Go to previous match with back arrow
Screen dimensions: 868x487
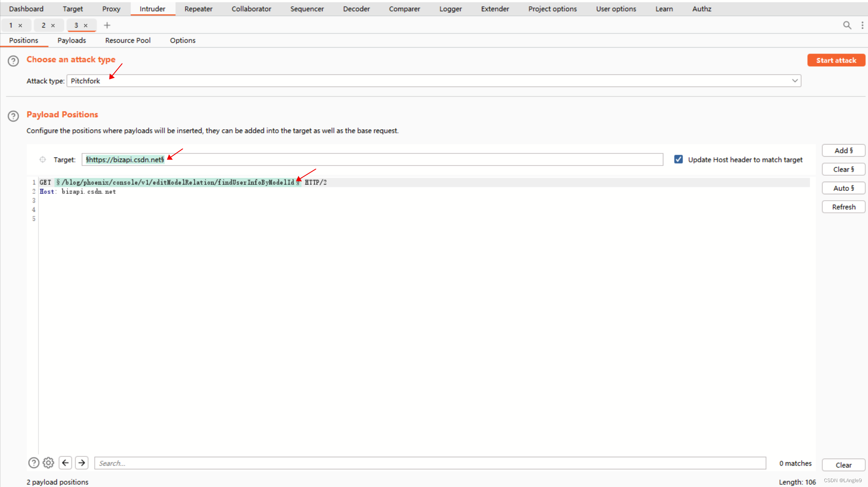coord(65,463)
